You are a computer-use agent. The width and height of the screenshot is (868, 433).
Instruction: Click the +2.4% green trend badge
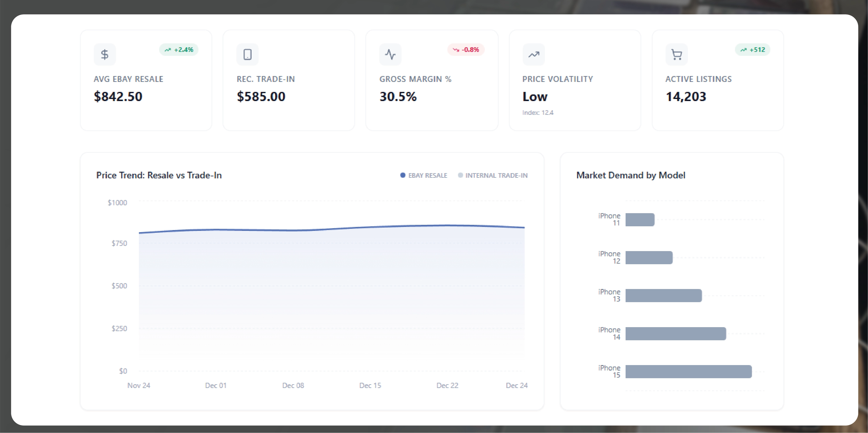(x=179, y=50)
